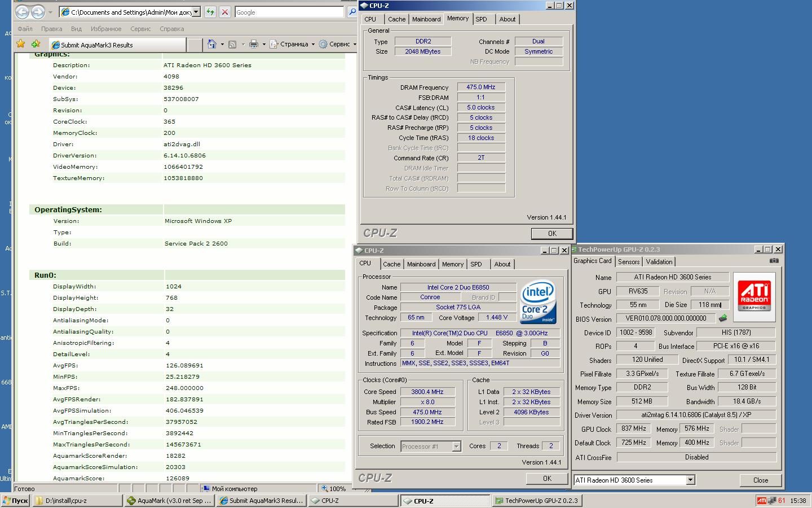The image size is (812, 508).
Task: Open IE zoom level 100% control
Action: tap(337, 489)
